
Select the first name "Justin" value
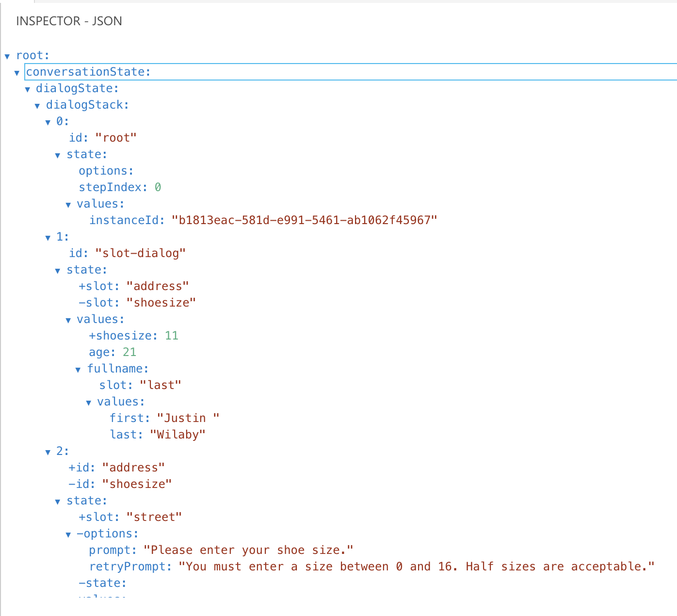pos(188,418)
